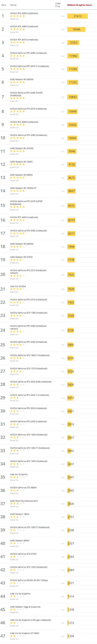Select the 3DMark Graphics Score column header
97x644 pixels.
pos(80,5)
